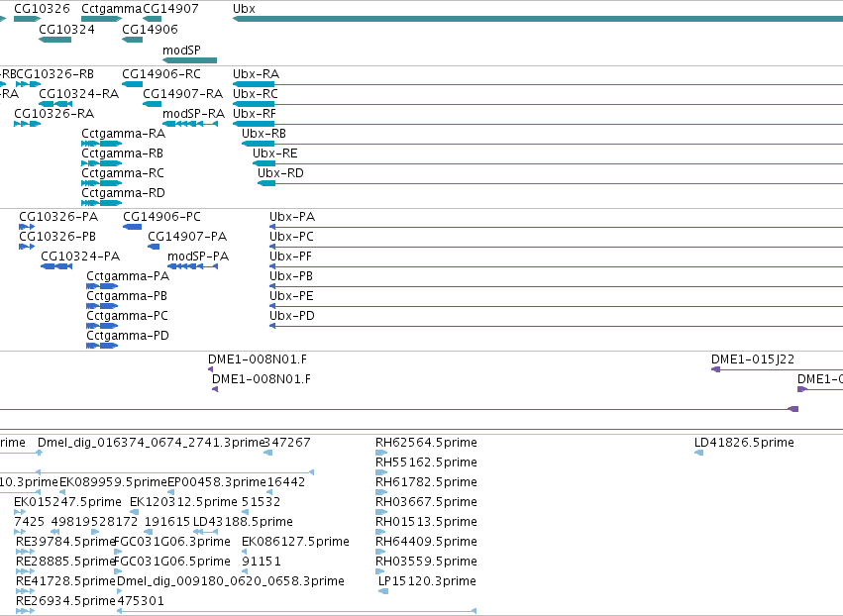Viewport: 843px width, 616px height.
Task: Click the 347267 EST glyph
Action: point(267,453)
